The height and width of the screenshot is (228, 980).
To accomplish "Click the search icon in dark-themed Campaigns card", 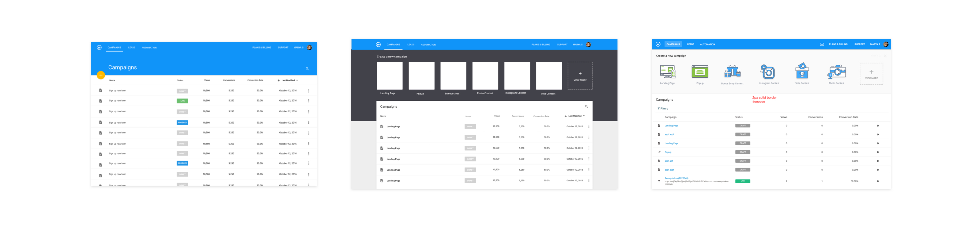I will tap(586, 106).
